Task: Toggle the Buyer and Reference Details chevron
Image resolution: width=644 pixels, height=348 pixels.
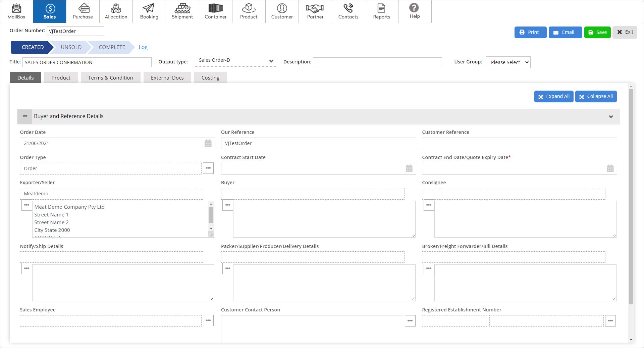Action: pyautogui.click(x=611, y=116)
